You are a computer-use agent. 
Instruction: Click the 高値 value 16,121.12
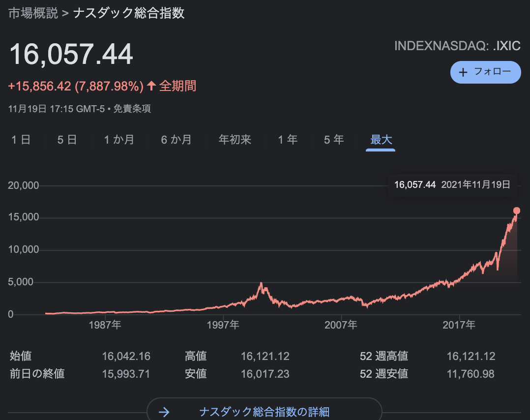[x=265, y=356]
